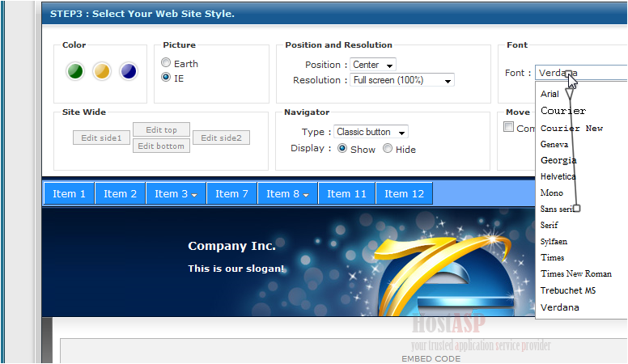Click the Edit top button
This screenshot has width=628, height=364.
click(161, 129)
